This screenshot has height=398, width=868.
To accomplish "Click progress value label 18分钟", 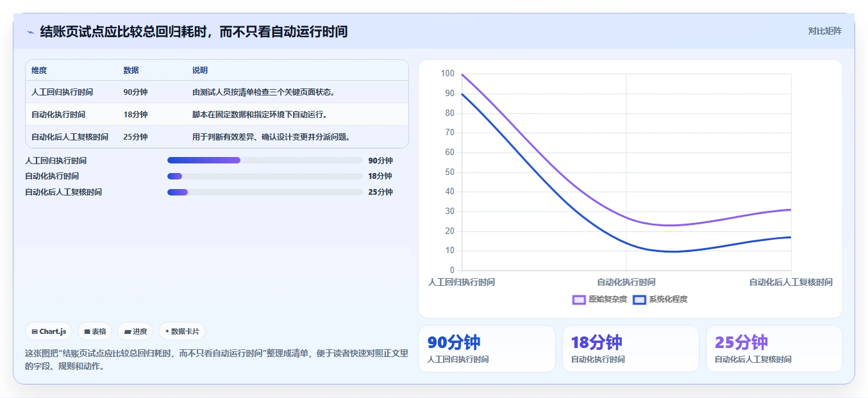I will click(380, 176).
